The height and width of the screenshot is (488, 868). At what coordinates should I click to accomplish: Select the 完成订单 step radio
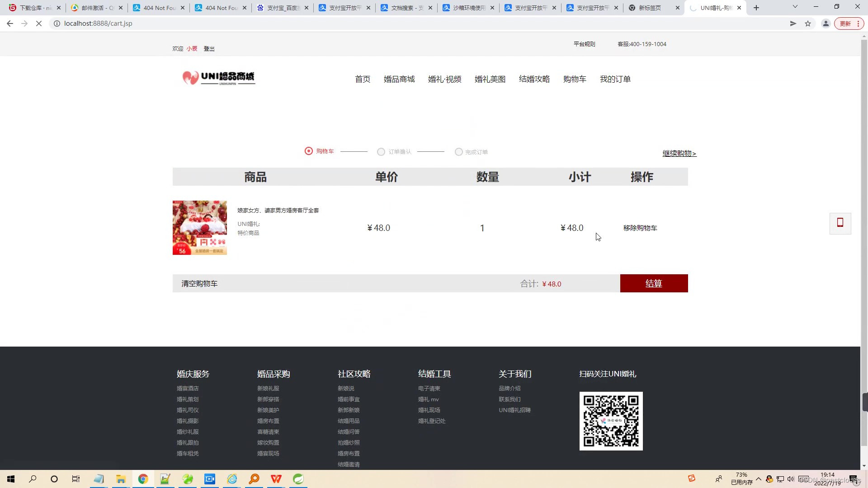(x=458, y=152)
